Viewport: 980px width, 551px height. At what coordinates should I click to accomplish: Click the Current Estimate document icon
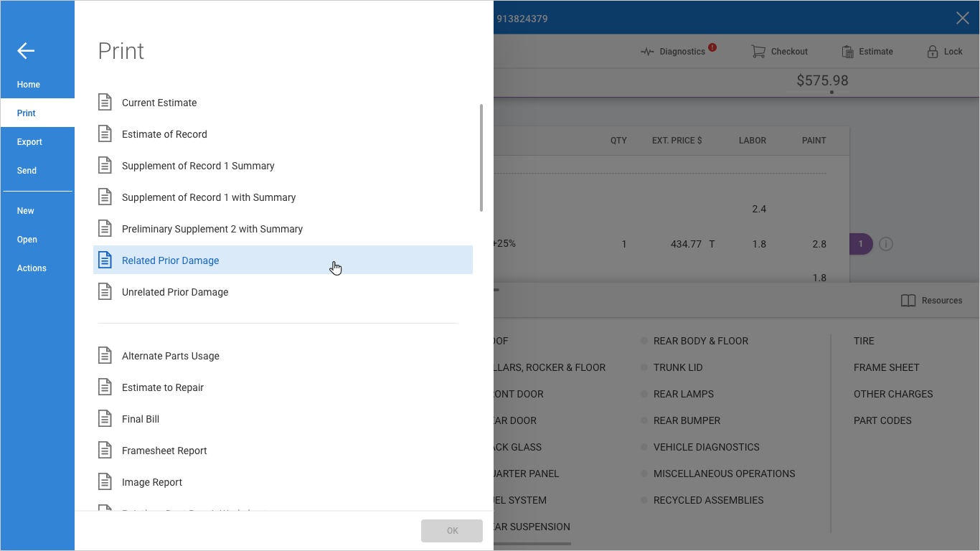pos(105,103)
